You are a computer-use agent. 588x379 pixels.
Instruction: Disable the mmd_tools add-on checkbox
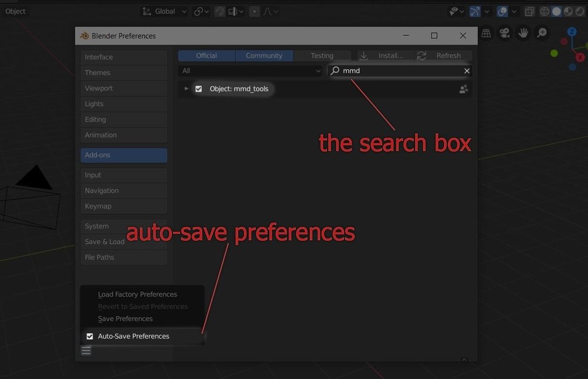[199, 89]
